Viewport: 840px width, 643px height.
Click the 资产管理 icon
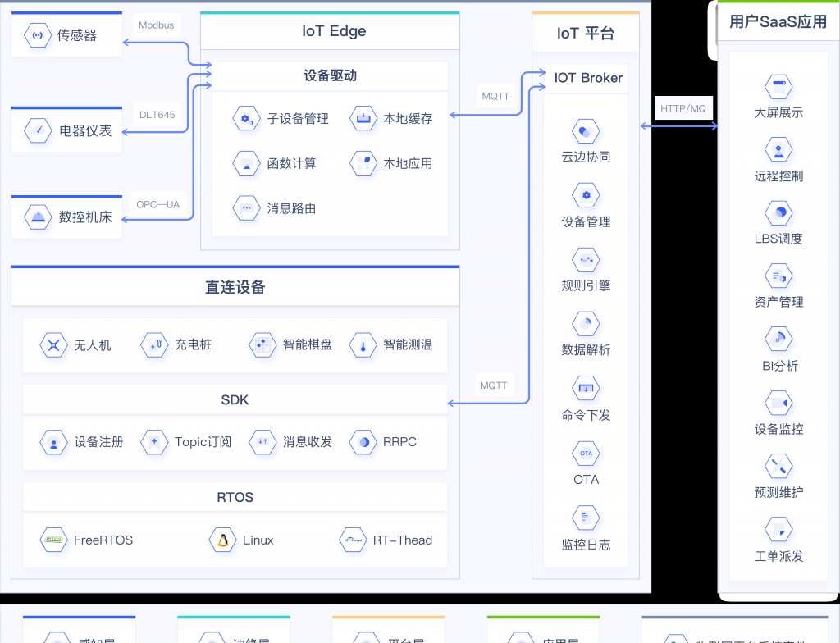(779, 276)
